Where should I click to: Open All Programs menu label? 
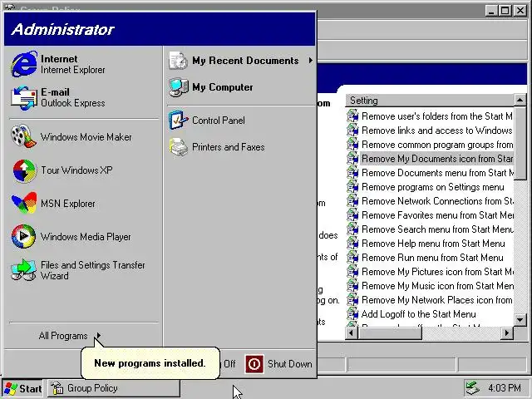click(x=63, y=336)
